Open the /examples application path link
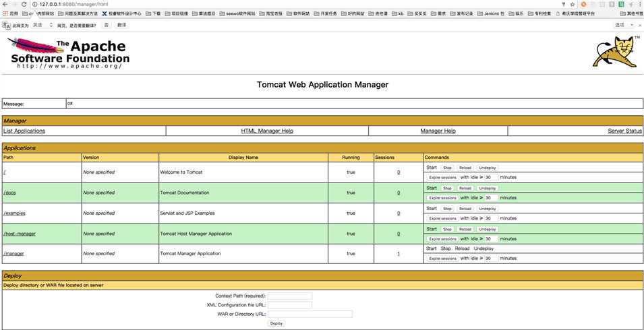 pos(14,213)
